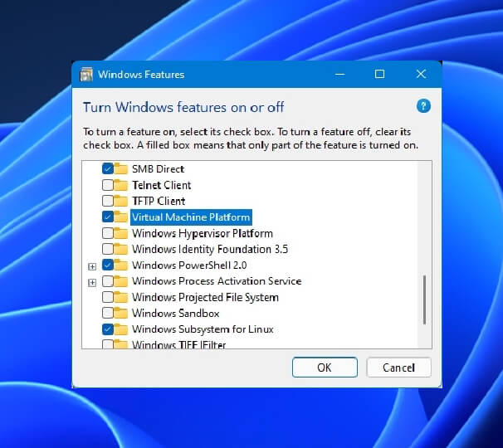Click the Windows Subsystem for Linux folder icon
Image resolution: width=503 pixels, height=448 pixels.
click(x=120, y=329)
